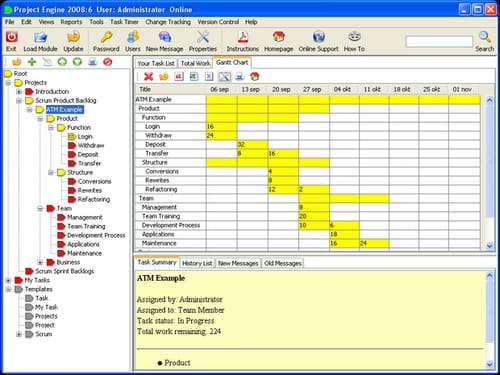Collapse the ATM Example tree node

click(x=30, y=109)
